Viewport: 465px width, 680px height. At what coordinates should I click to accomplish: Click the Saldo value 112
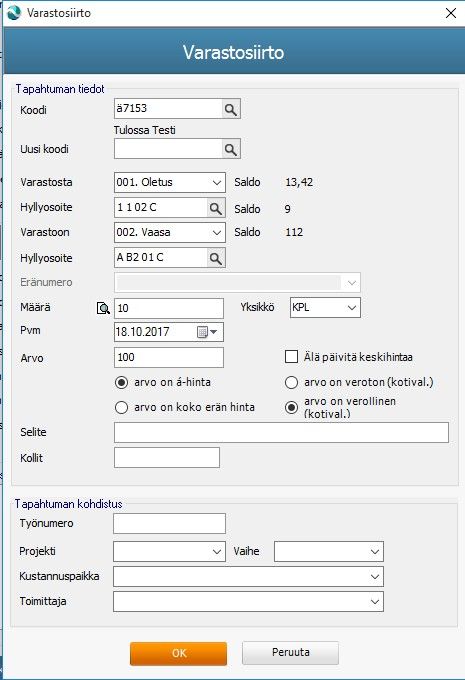(294, 232)
